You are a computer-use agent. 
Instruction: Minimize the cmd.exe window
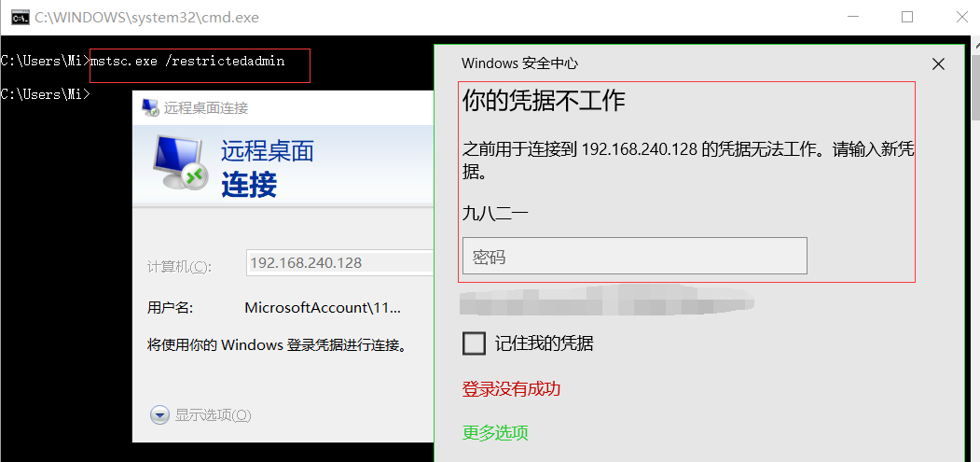(x=853, y=17)
